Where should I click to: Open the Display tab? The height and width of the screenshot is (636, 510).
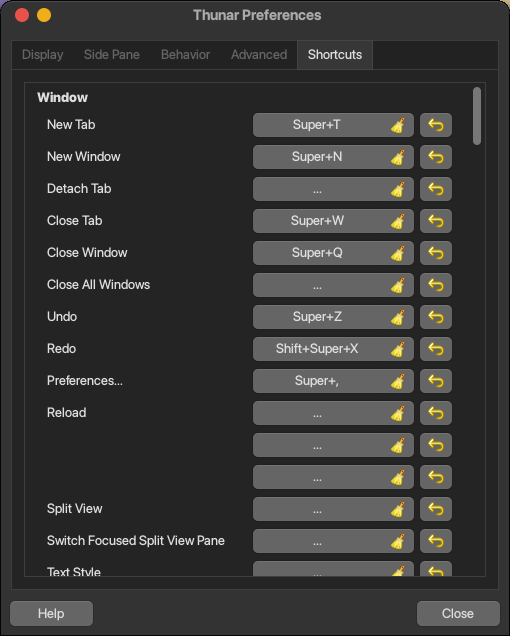click(43, 55)
